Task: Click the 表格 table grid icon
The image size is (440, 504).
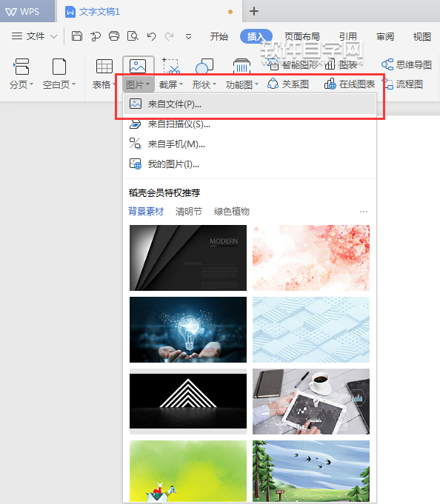Action: coord(104,67)
